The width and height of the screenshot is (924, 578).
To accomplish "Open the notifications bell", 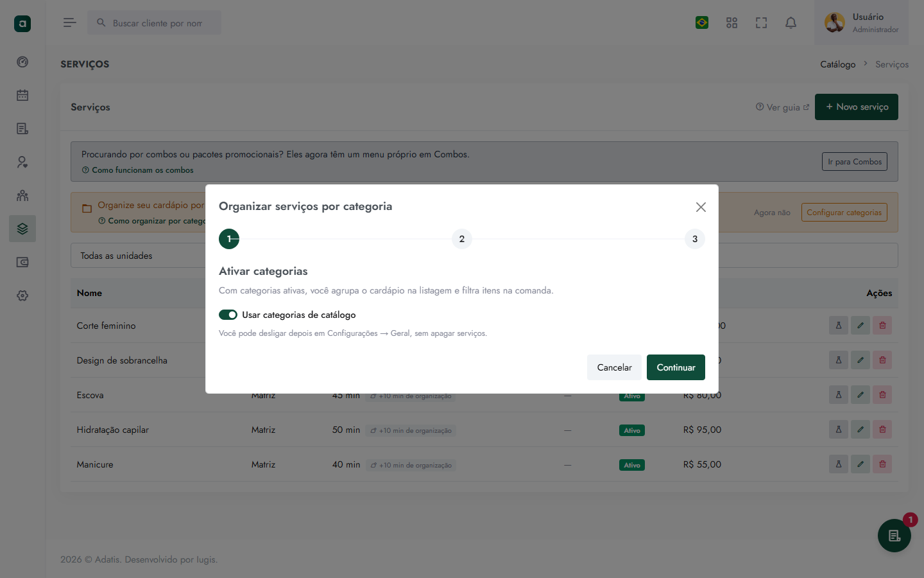I will (791, 23).
